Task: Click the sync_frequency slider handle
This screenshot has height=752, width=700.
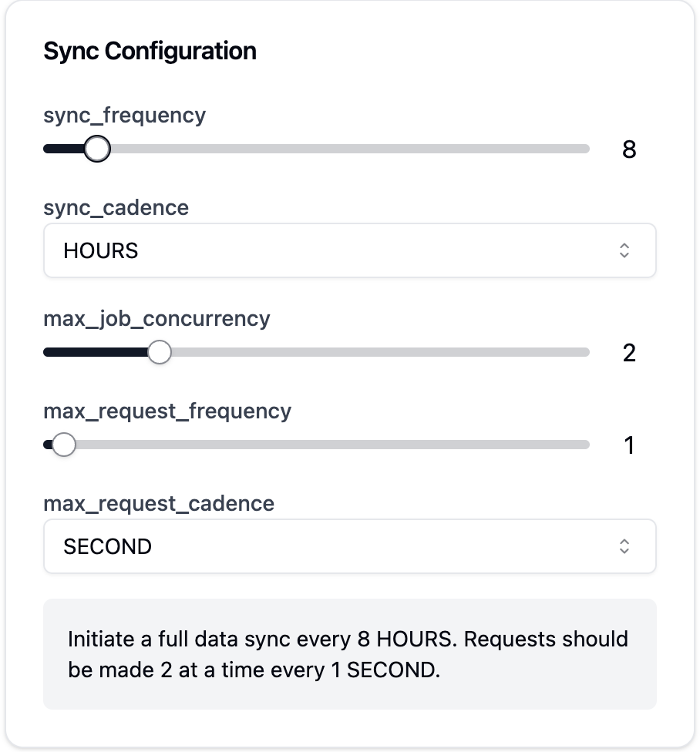Action: tap(96, 149)
